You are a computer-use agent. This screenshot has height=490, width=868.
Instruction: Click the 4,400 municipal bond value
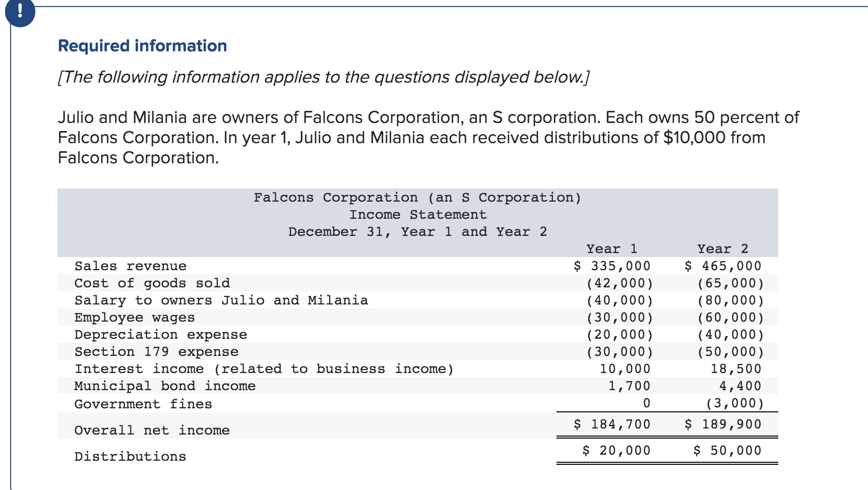(740, 386)
